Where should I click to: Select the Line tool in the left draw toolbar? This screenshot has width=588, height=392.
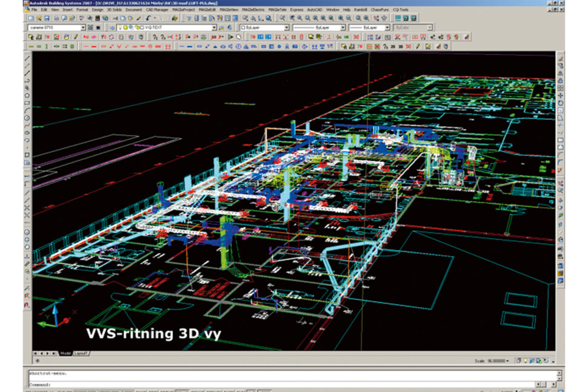(27, 59)
